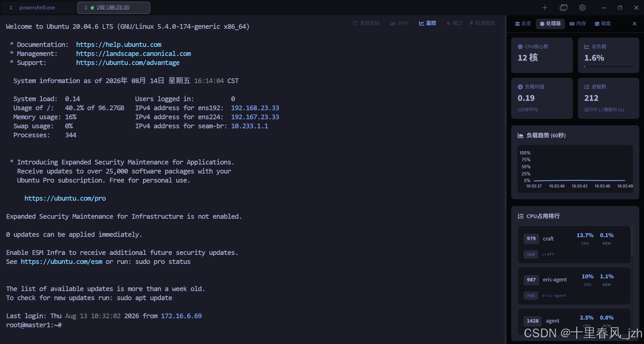Click the 10% CPU value for eris-agent
Screen dimensions: 644x344
tap(587, 276)
